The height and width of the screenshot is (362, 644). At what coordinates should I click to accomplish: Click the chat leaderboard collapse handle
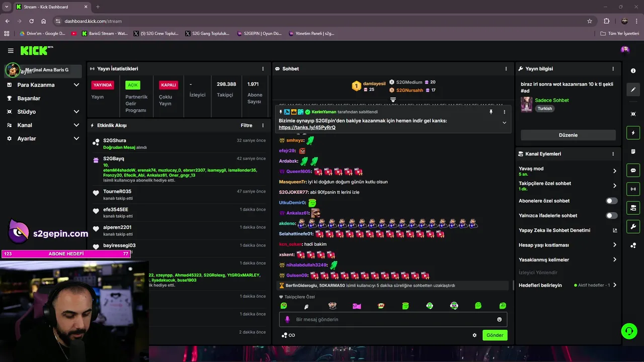[393, 100]
